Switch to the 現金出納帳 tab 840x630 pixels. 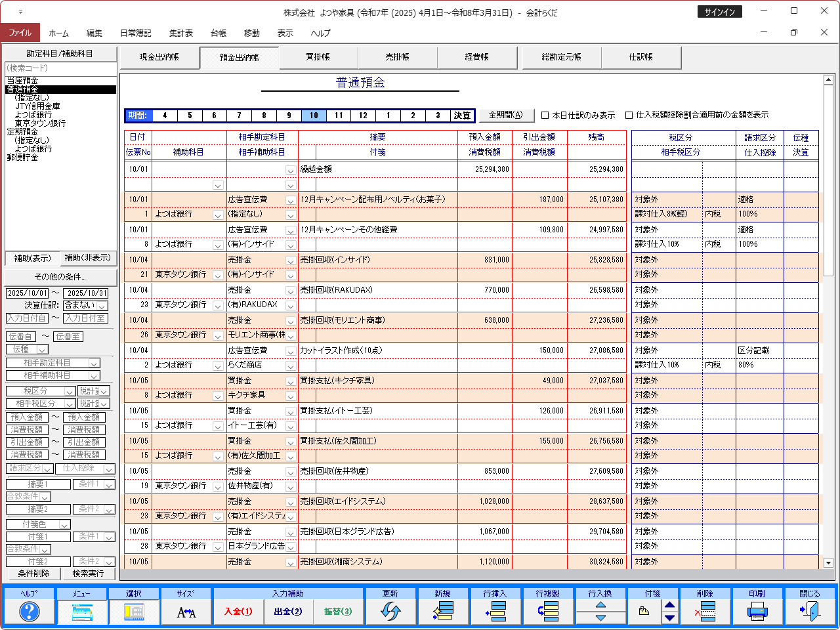click(159, 58)
